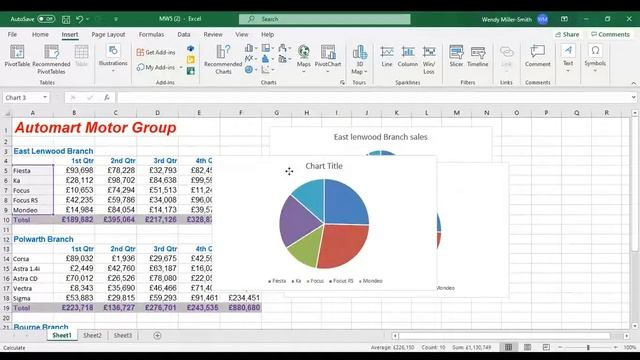Click the vertical scrollbar down arrow
The image size is (640, 360).
tap(635, 326)
